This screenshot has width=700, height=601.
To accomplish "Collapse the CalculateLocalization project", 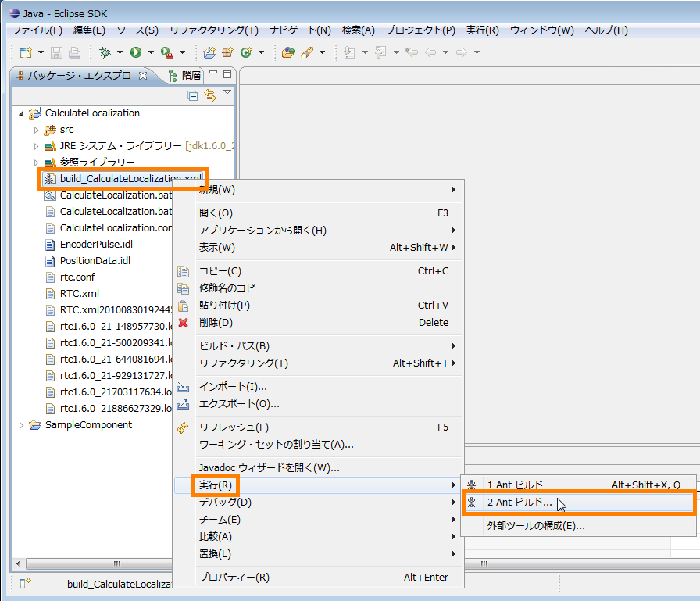I will (x=21, y=113).
